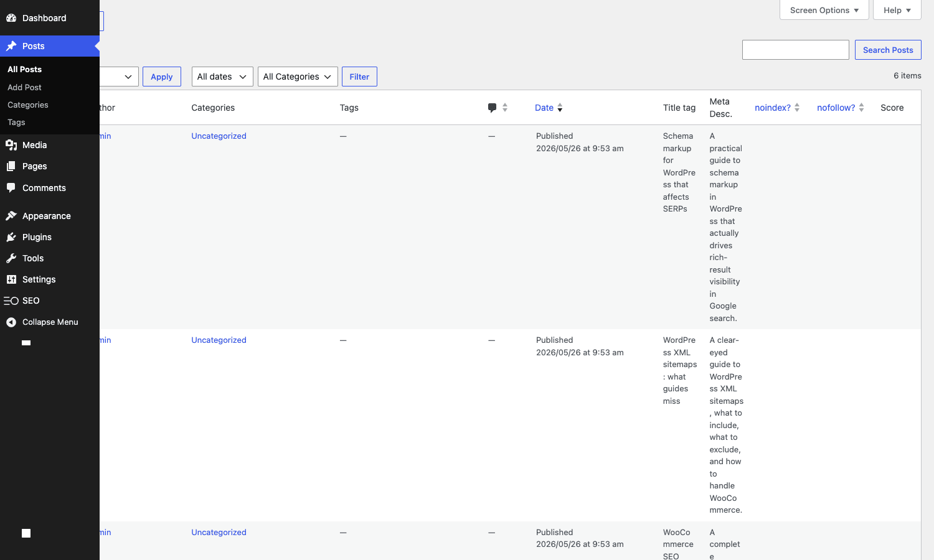Open the All dates filter dropdown
The image size is (934, 560).
click(222, 77)
